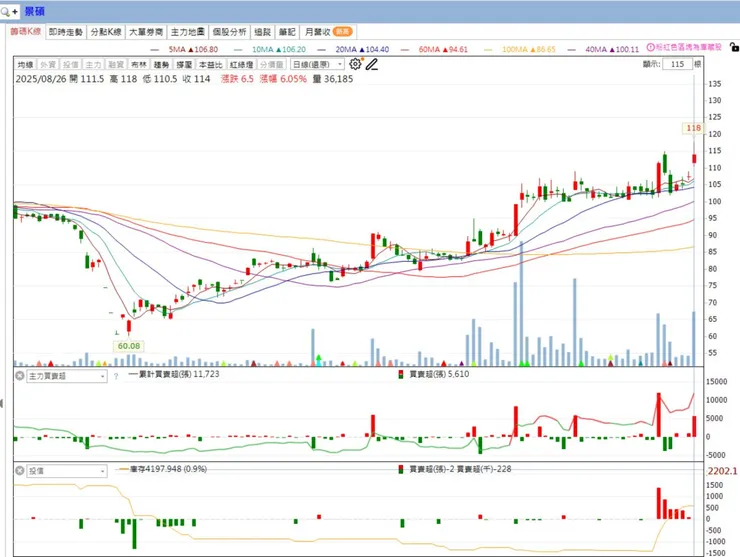
Task: Click the 漲幅 6.05% value
Action: point(283,79)
